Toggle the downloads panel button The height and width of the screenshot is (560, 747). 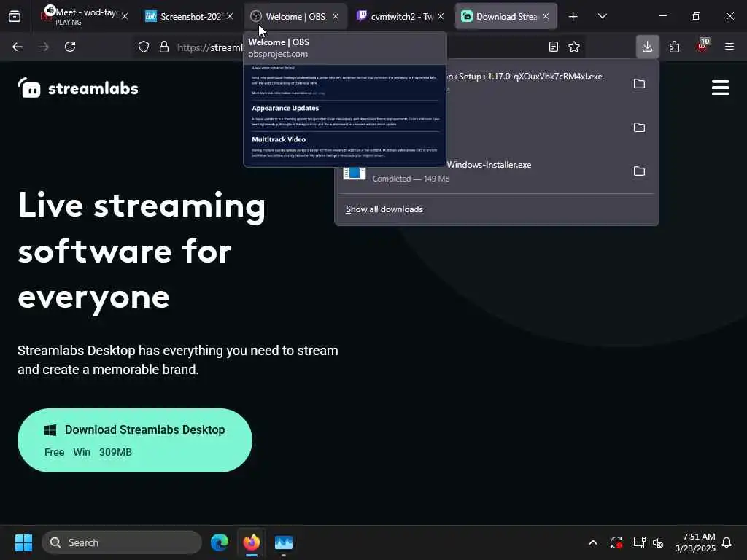pos(648,47)
